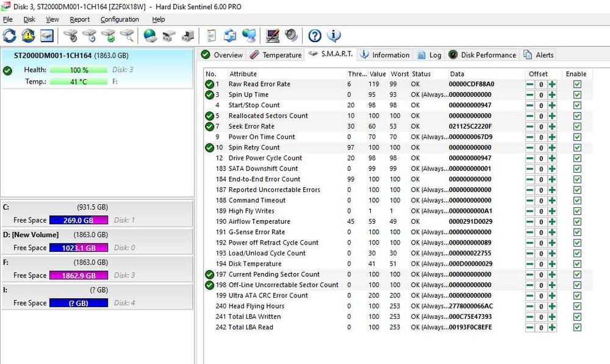610x364 pixels.
Task: Click green status icon for Reallocated Sectors Count
Action: click(x=209, y=116)
